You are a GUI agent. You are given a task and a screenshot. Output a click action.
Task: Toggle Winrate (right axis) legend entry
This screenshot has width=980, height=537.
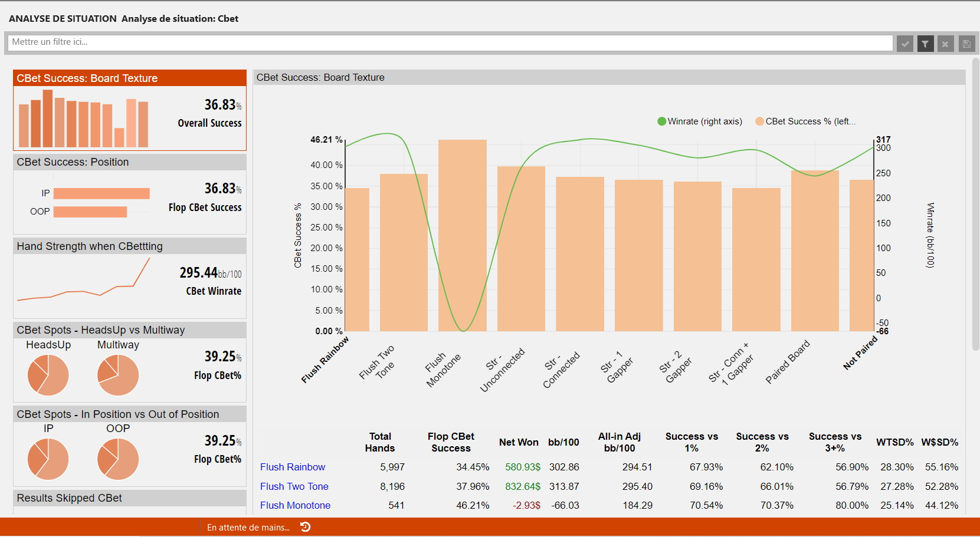700,121
